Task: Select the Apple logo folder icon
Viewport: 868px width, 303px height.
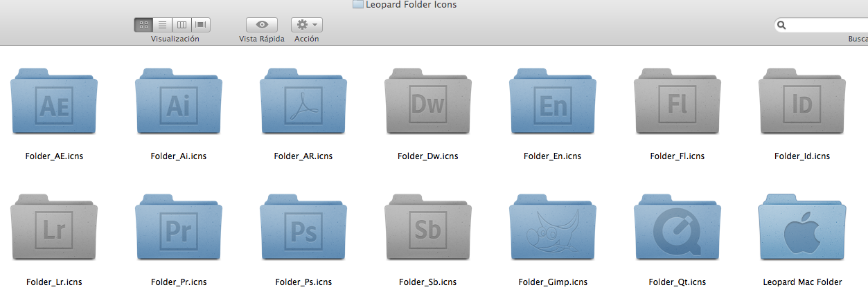Action: pos(802,227)
